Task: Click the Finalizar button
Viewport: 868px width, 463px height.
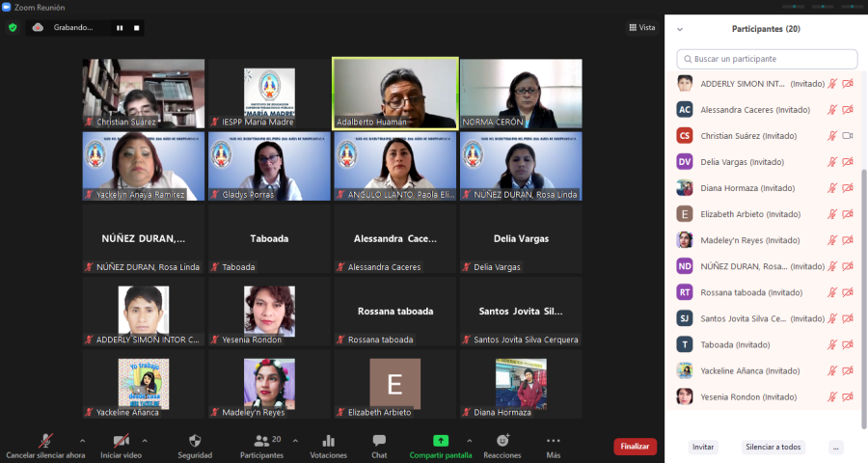Action: [x=635, y=447]
